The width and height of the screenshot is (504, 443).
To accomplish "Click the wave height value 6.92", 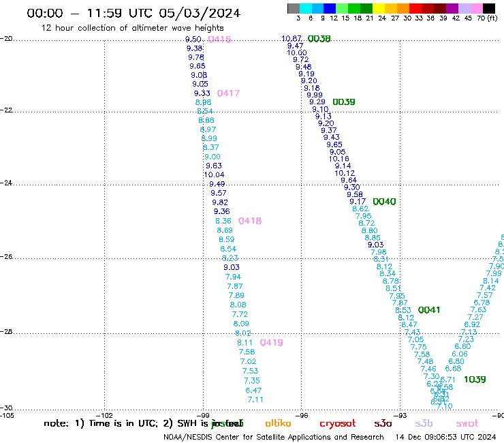I will pos(472,324).
